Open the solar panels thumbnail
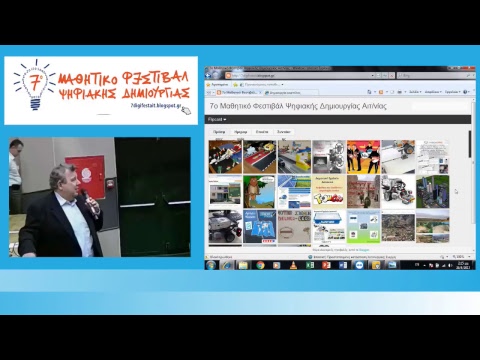 tap(294, 191)
